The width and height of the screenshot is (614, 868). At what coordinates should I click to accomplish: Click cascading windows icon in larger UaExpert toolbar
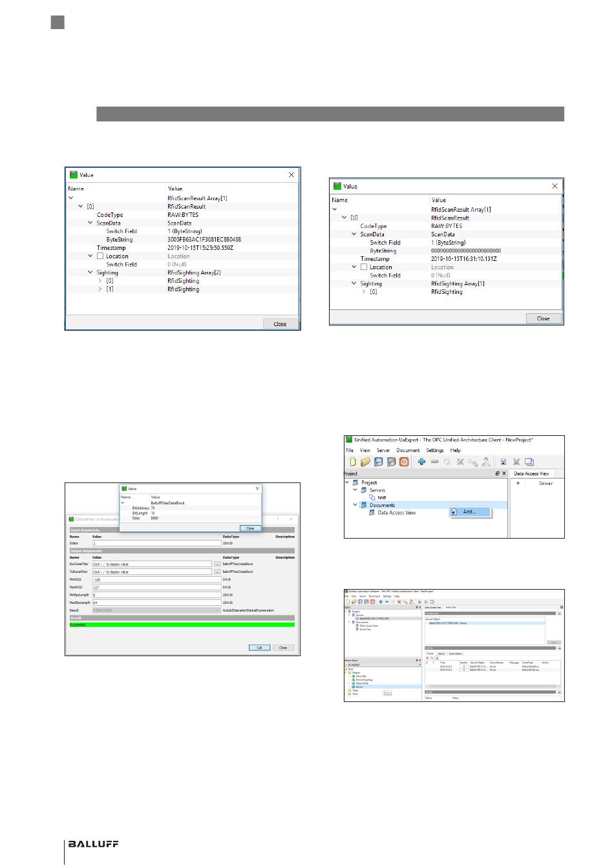pyautogui.click(x=529, y=462)
